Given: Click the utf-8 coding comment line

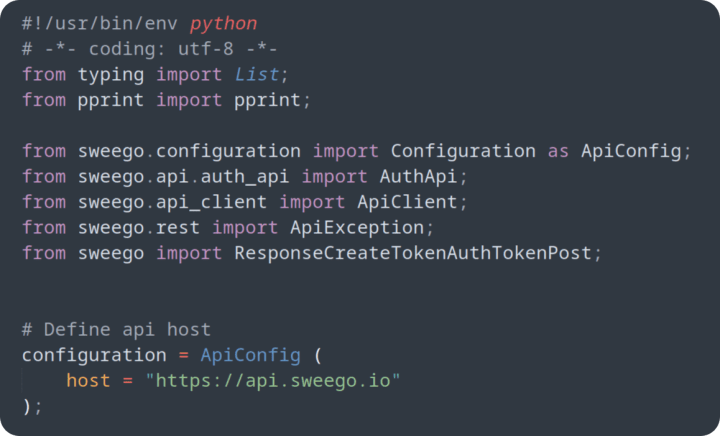Looking at the screenshot, I should 150,48.
